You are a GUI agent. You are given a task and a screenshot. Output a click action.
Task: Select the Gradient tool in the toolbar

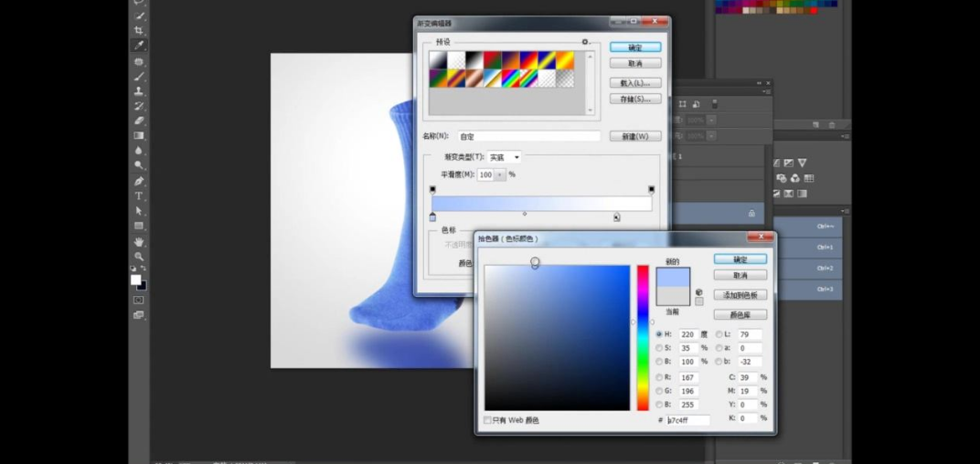click(139, 135)
